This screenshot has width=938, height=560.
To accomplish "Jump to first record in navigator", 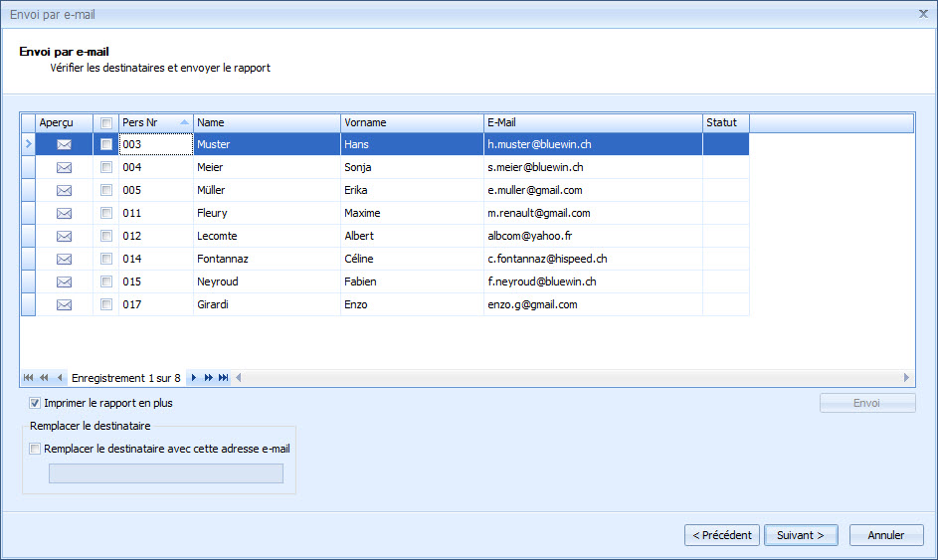I will coord(28,378).
